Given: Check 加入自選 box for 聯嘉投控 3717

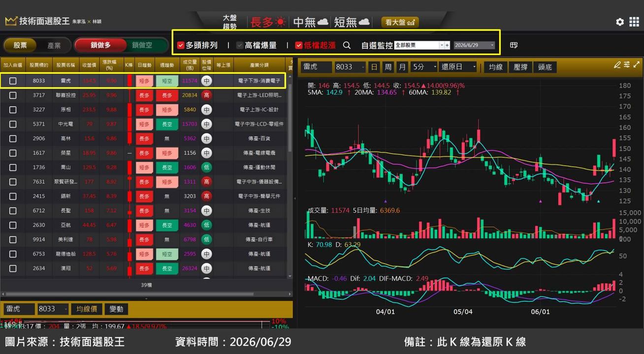Looking at the screenshot, I should point(13,95).
